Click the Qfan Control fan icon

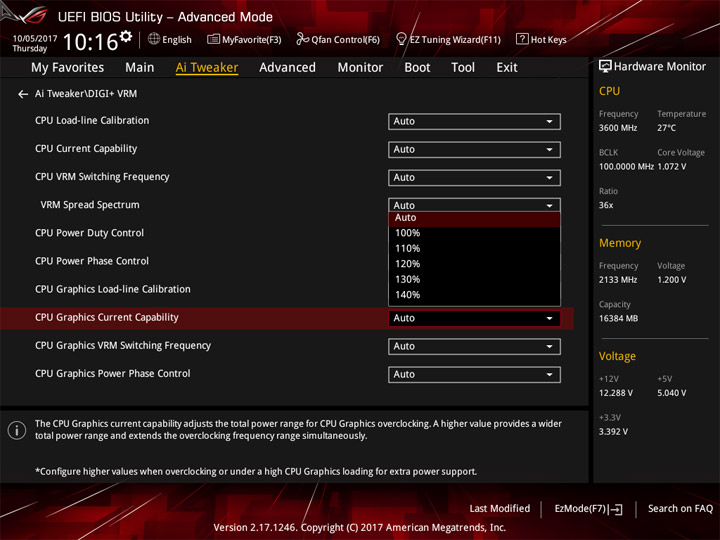click(x=302, y=39)
